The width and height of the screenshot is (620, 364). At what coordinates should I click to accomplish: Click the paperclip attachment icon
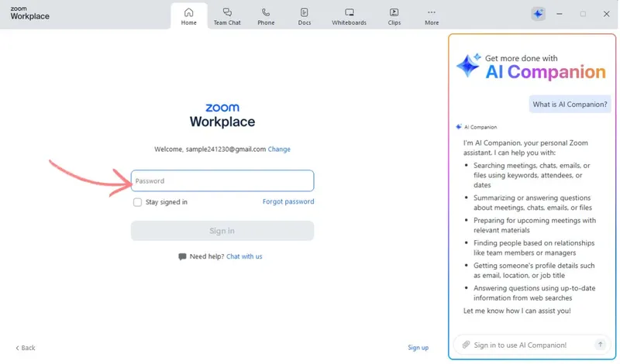pos(466,345)
